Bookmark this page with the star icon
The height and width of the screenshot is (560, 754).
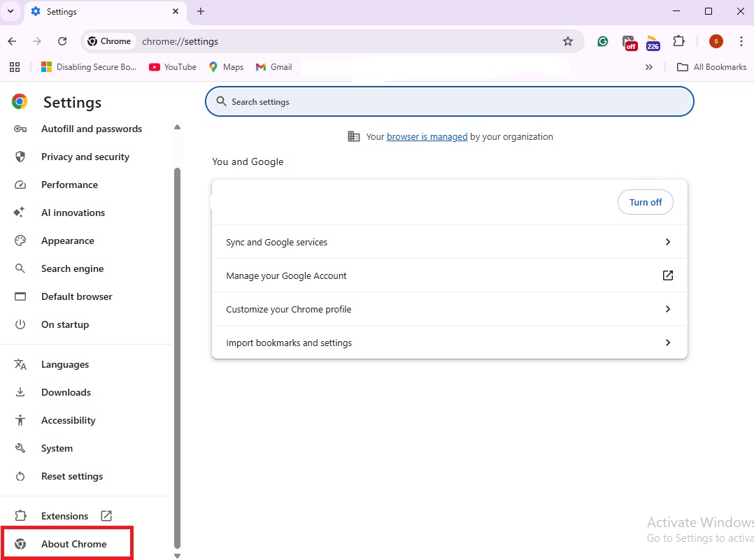click(568, 41)
